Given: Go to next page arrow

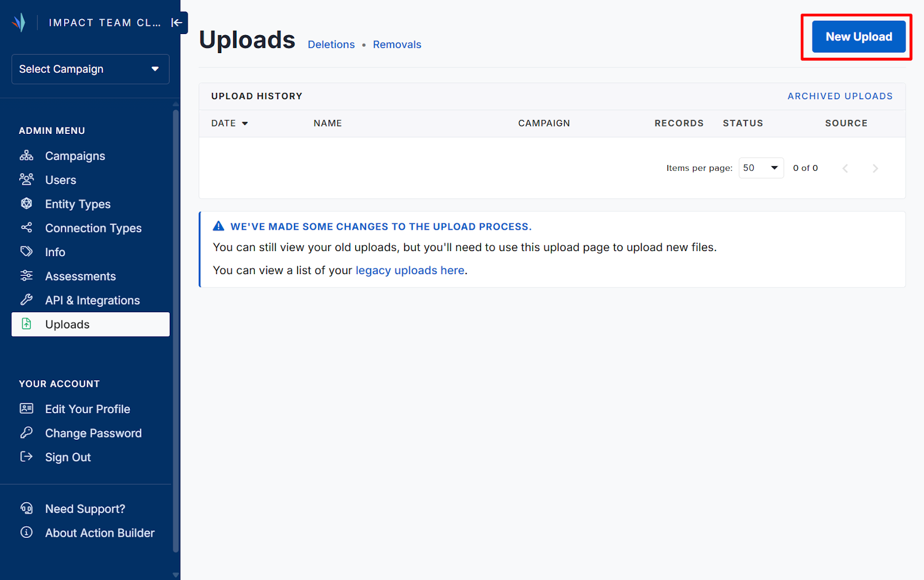Looking at the screenshot, I should click(x=875, y=169).
